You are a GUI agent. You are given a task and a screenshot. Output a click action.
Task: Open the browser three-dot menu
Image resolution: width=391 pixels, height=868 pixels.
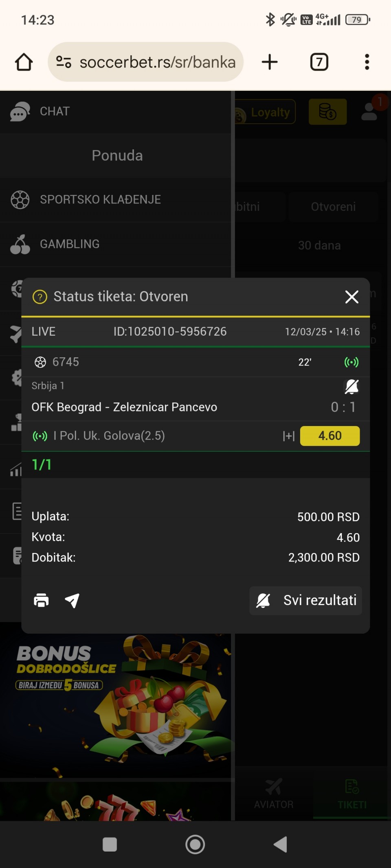[367, 62]
